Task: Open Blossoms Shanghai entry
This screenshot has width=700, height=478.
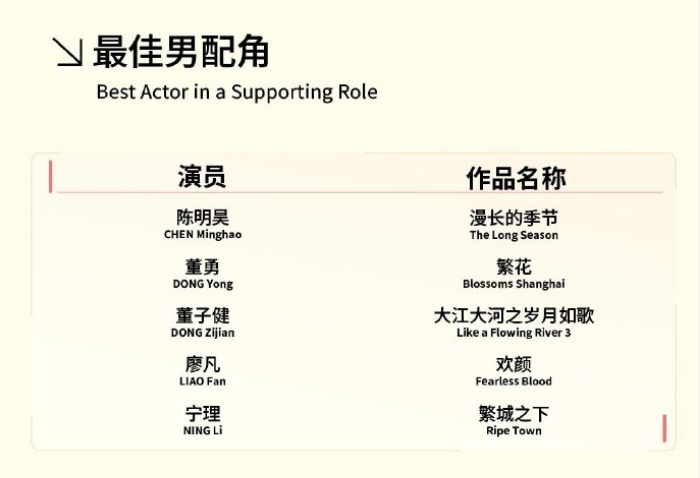Action: point(514,274)
